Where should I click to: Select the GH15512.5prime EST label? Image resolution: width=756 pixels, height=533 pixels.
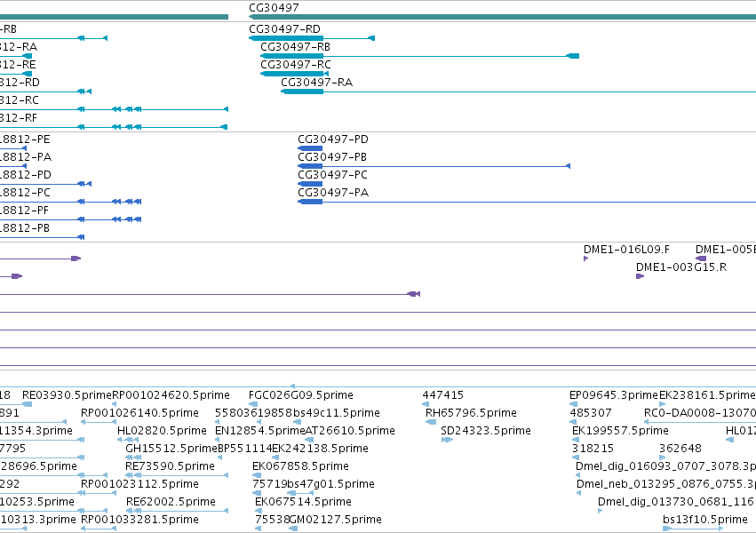pyautogui.click(x=171, y=449)
